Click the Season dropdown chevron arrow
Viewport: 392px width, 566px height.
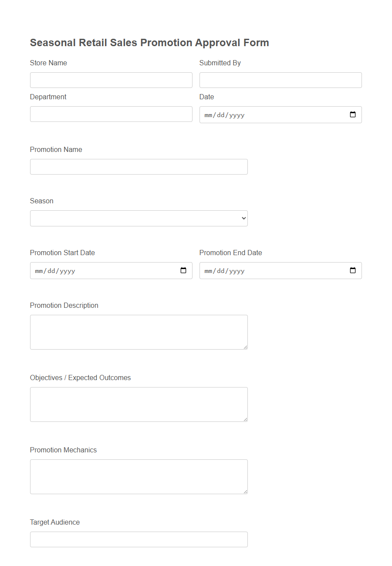point(242,218)
